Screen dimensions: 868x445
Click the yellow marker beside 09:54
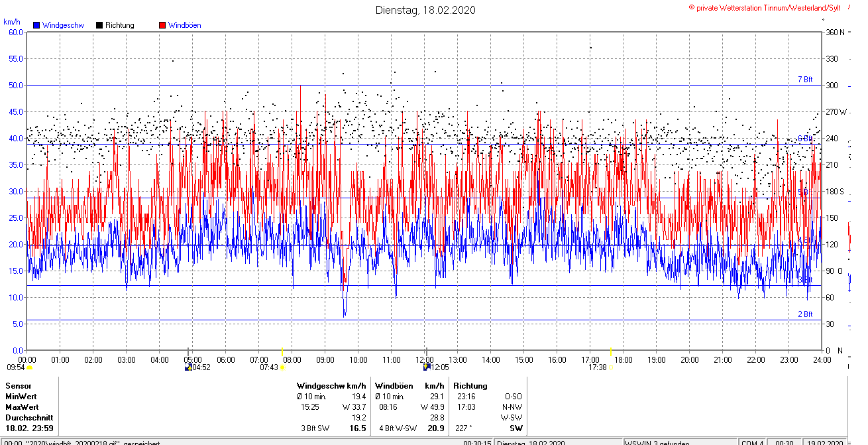[x=29, y=367]
